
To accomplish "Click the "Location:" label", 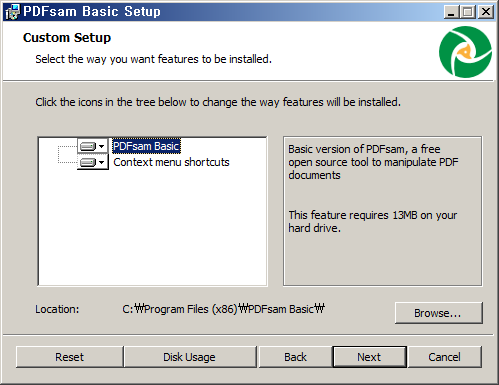I will coord(57,309).
